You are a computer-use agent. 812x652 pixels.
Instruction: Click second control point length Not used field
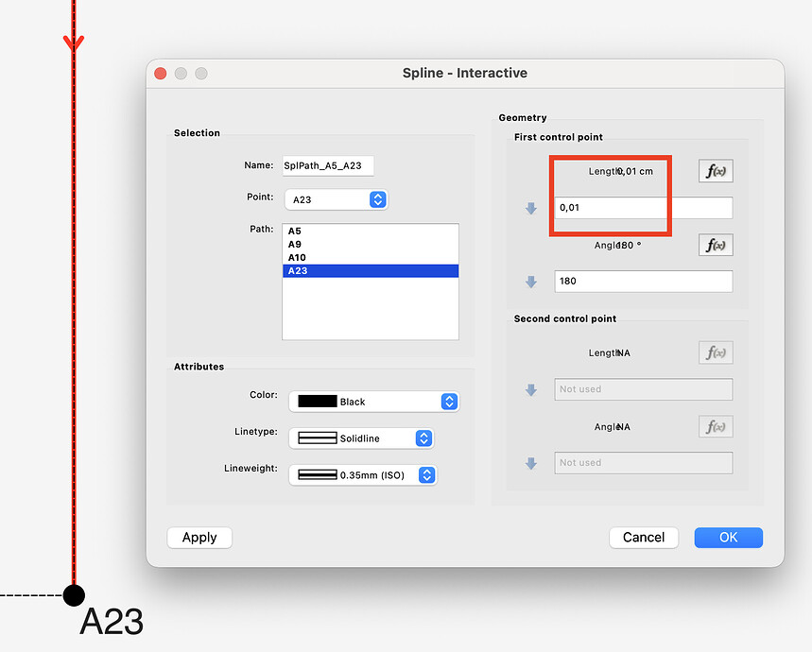point(643,389)
